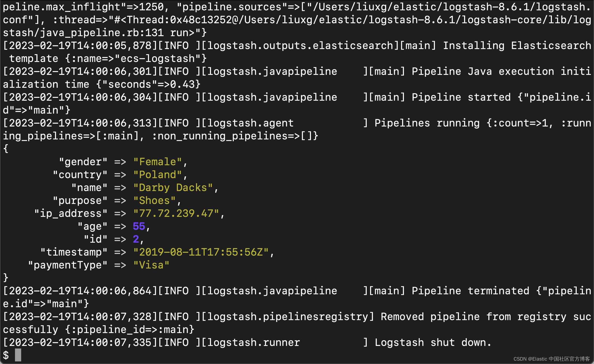The image size is (594, 364).
Task: Click the "Female" gender value
Action: [158, 162]
